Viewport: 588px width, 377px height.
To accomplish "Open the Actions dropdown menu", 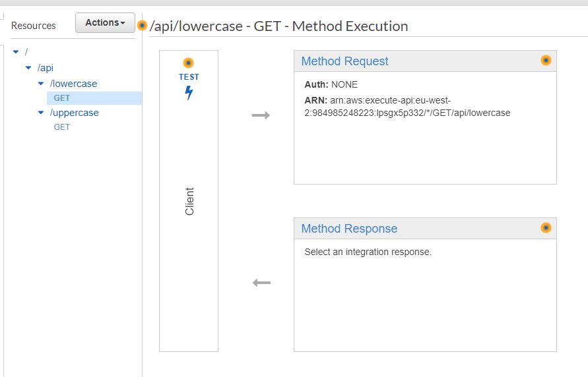I will (x=105, y=22).
